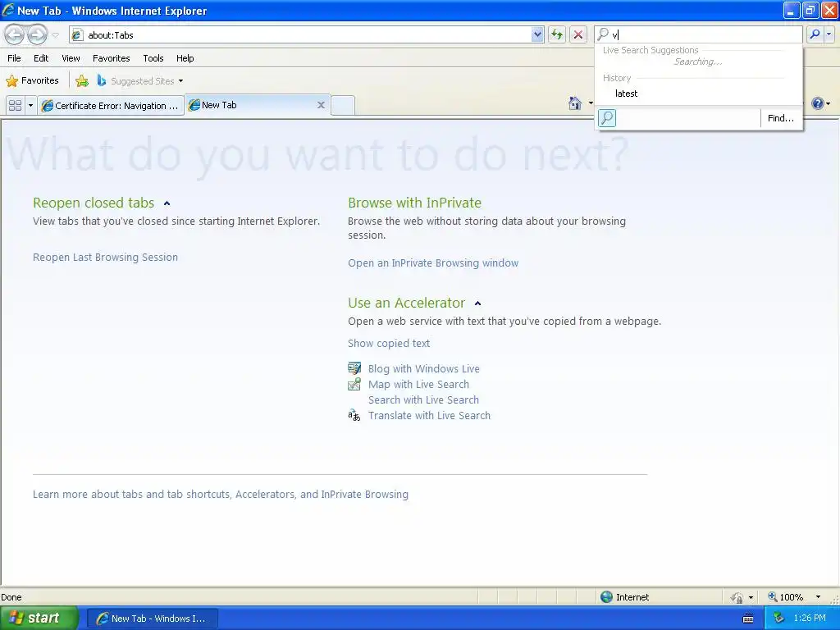Open the recent pages dropdown next to Forward
The image size is (840, 630).
[x=55, y=35]
